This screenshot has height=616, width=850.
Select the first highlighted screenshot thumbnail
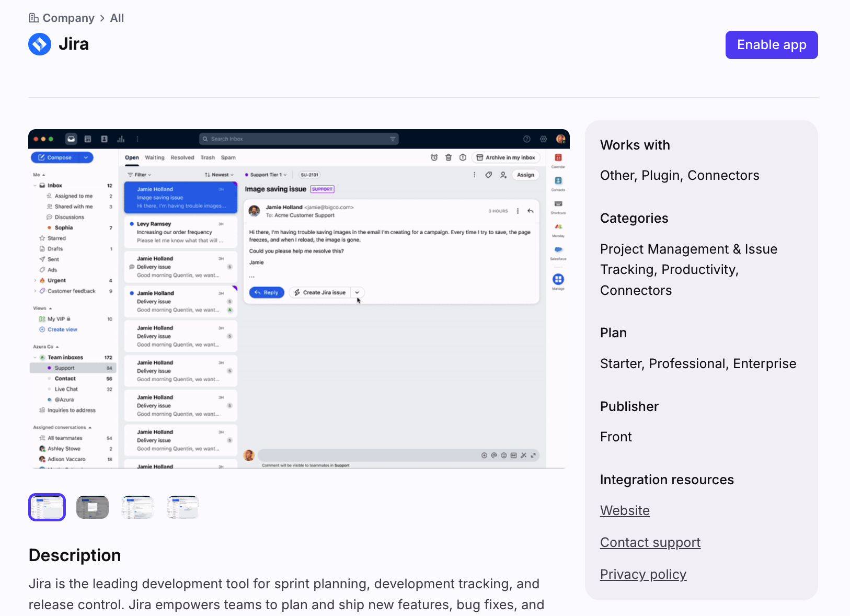point(47,507)
